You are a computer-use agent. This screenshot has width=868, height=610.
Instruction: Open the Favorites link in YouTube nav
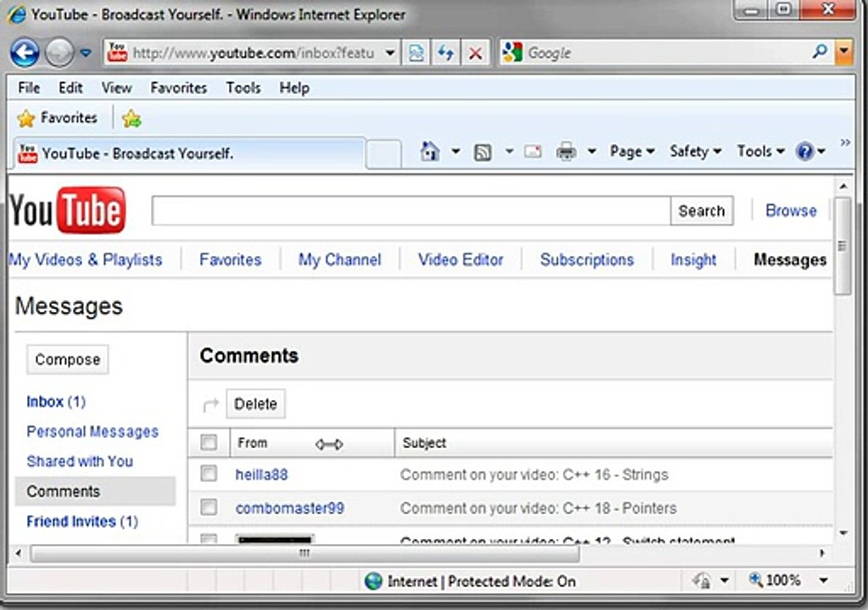tap(231, 259)
